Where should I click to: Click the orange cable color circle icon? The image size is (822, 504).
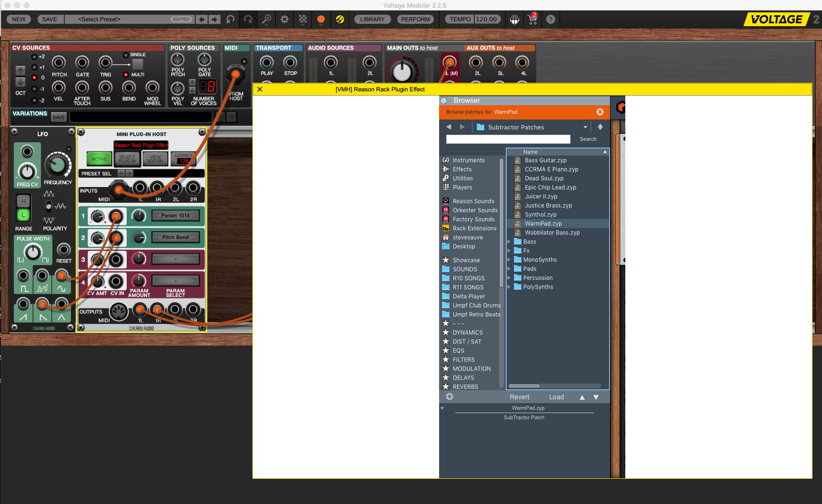click(321, 20)
